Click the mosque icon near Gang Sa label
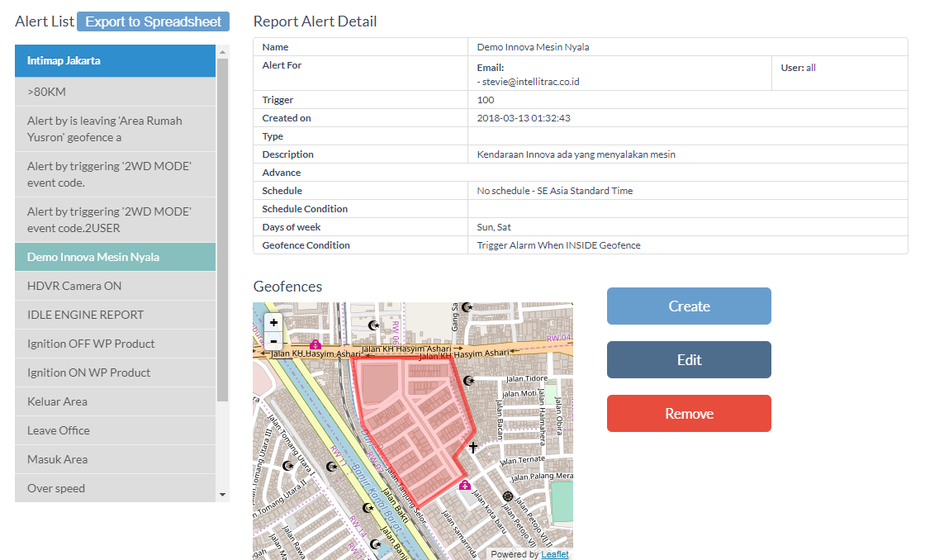The image size is (944, 560). [x=467, y=307]
